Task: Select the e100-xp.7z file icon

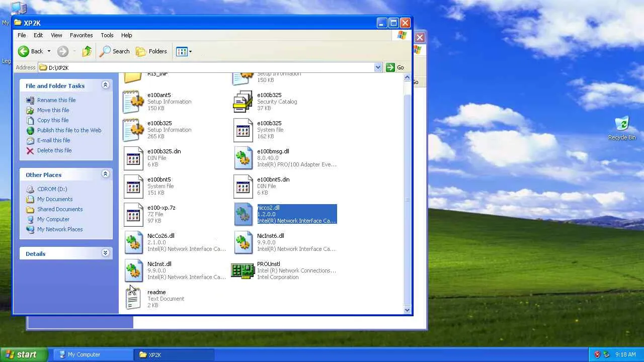Action: (133, 214)
